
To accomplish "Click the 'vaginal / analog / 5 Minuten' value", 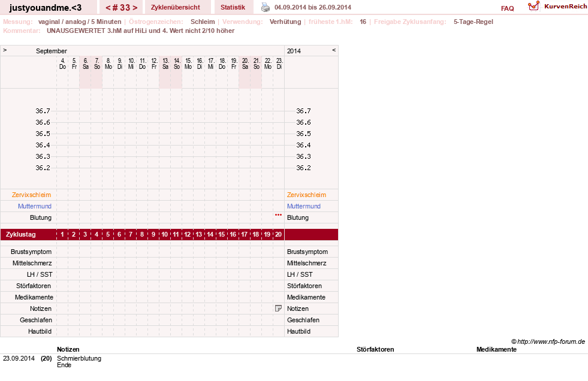I will point(80,22).
